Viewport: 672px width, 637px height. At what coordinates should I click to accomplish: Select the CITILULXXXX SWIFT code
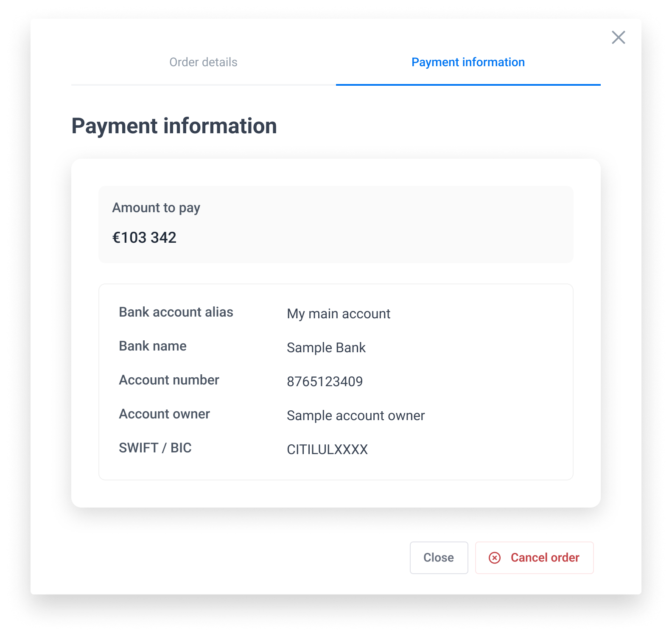(x=328, y=449)
